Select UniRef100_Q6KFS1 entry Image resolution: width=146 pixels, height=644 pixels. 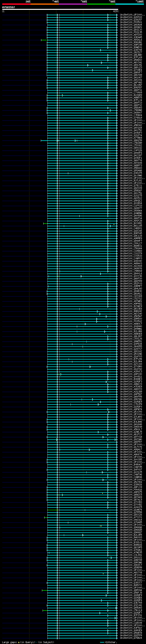click(131, 90)
